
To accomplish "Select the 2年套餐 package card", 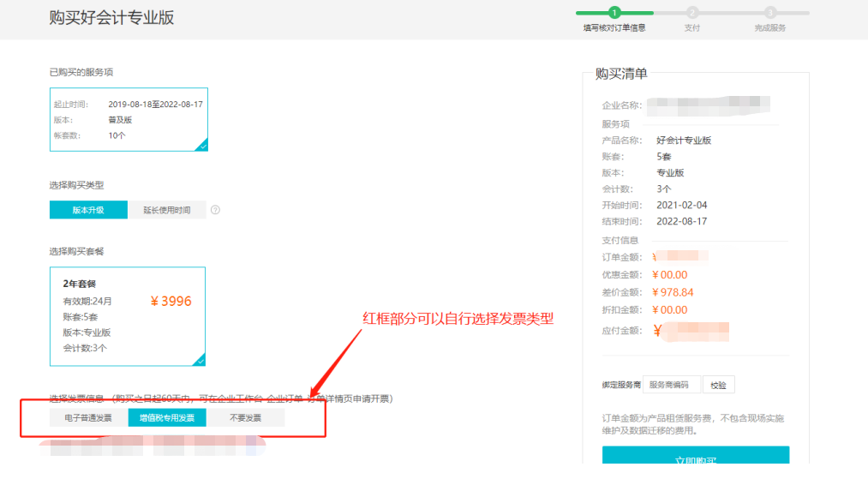I will click(128, 315).
